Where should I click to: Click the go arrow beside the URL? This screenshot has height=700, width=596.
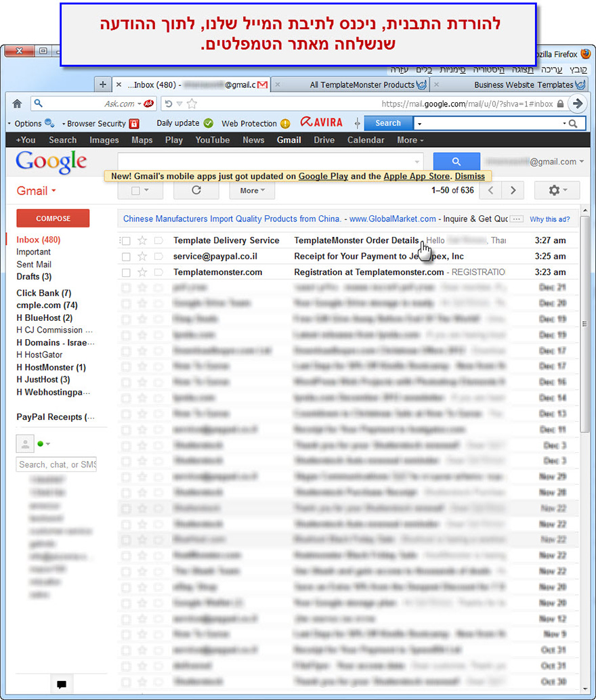coord(577,104)
